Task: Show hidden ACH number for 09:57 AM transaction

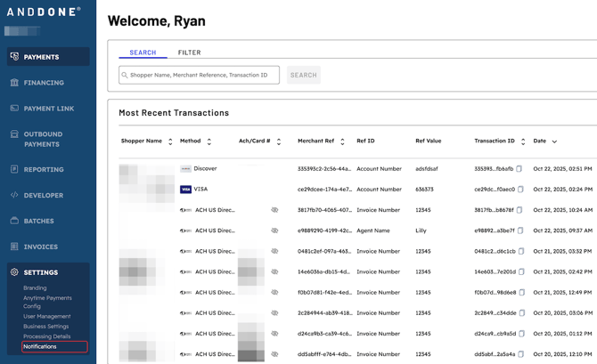Action: [275, 231]
